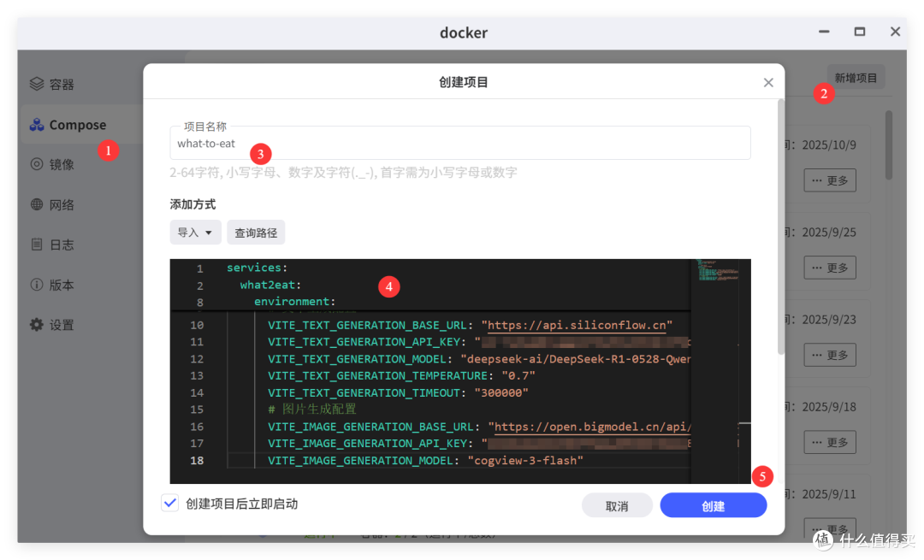Open the 网络 network globe icon
Viewport: 924px width, 560px height.
37,204
